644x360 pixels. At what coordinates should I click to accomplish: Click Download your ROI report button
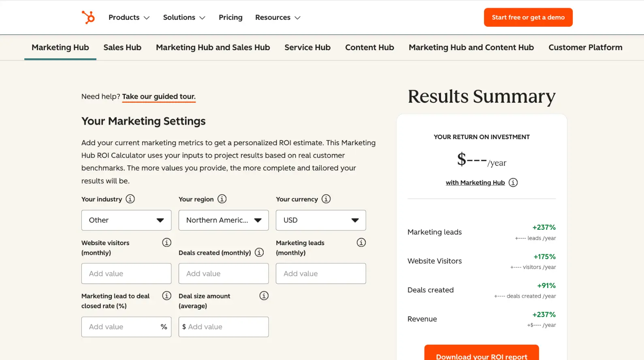(x=482, y=352)
